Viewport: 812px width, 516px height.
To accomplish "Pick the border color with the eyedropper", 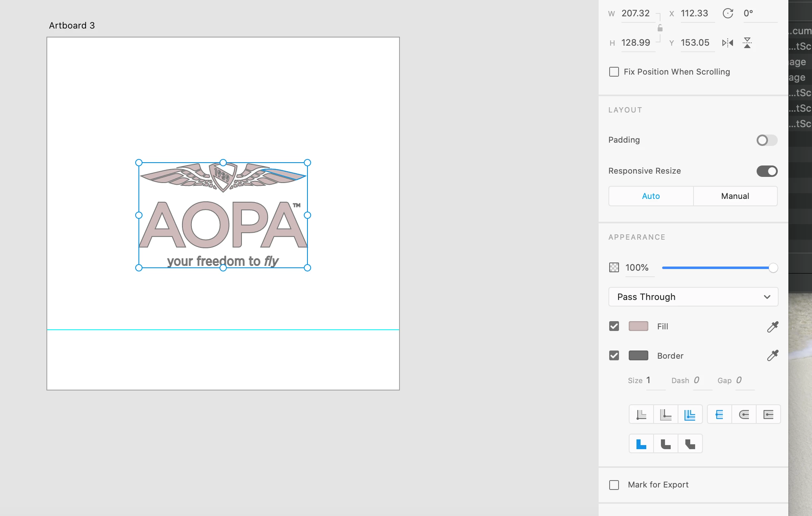I will pos(772,356).
